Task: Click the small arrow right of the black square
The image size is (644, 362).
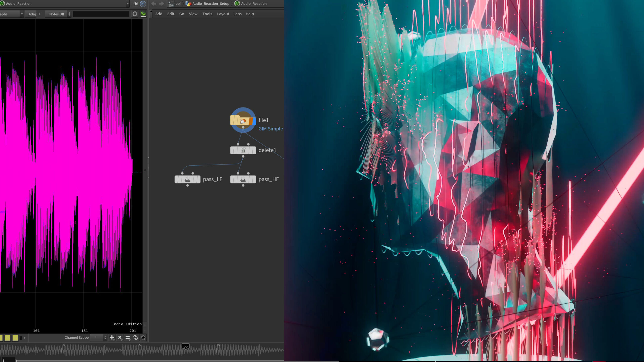Action: tap(25, 338)
